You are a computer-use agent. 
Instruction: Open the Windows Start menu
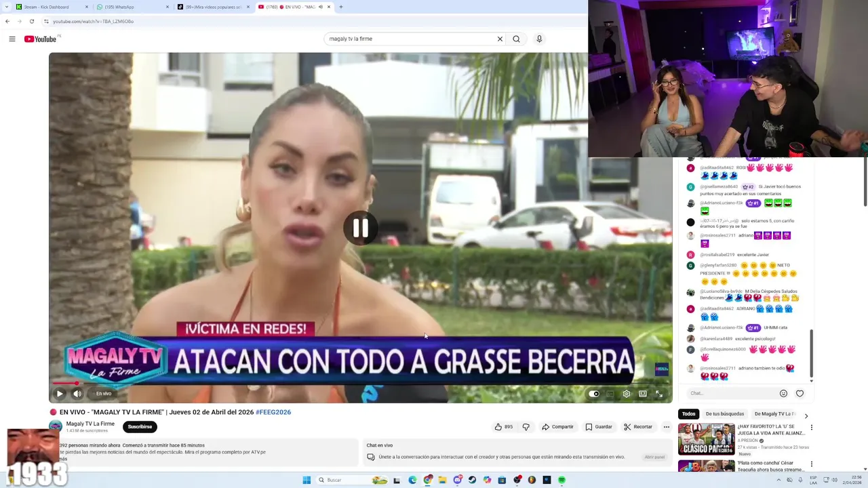307,480
